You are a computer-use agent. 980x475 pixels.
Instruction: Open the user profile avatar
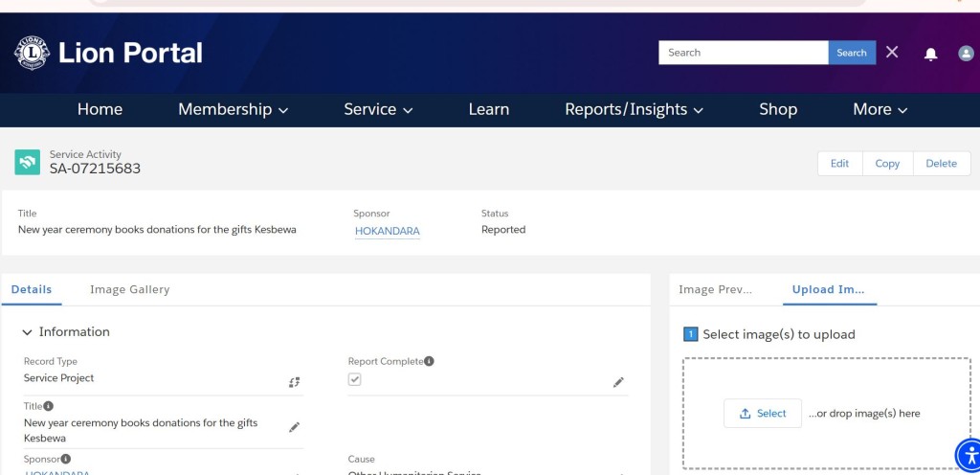pyautogui.click(x=966, y=53)
